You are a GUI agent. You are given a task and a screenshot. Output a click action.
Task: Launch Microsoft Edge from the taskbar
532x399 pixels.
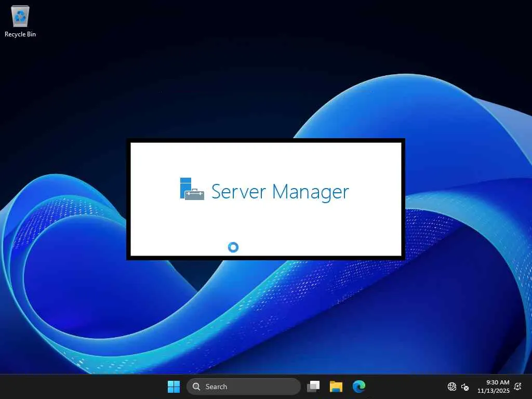coord(358,387)
